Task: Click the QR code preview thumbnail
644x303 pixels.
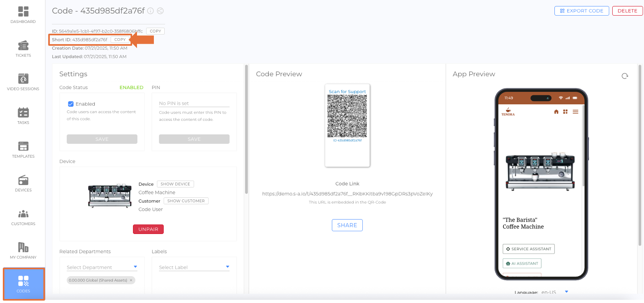Action: point(347,116)
